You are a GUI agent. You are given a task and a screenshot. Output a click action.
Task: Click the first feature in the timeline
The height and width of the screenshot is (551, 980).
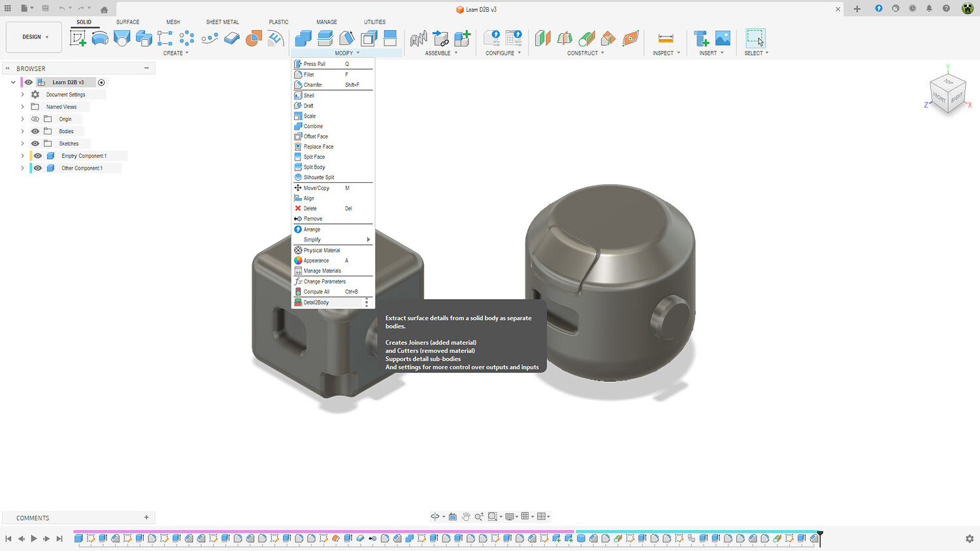click(x=78, y=539)
